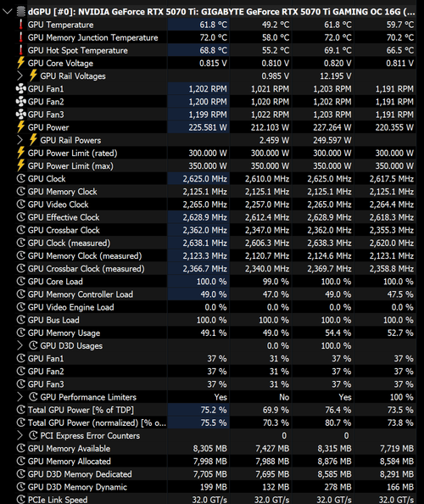
Task: Click the GPU chip icon in the dGPU header
Action: click(x=21, y=12)
